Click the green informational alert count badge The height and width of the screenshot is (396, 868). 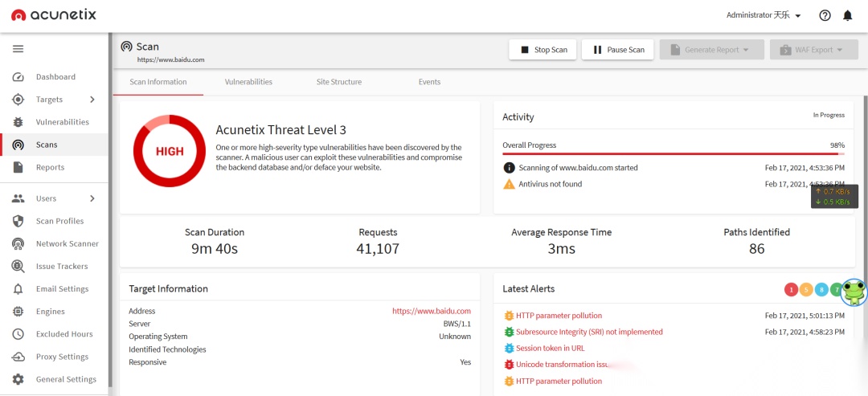click(836, 289)
